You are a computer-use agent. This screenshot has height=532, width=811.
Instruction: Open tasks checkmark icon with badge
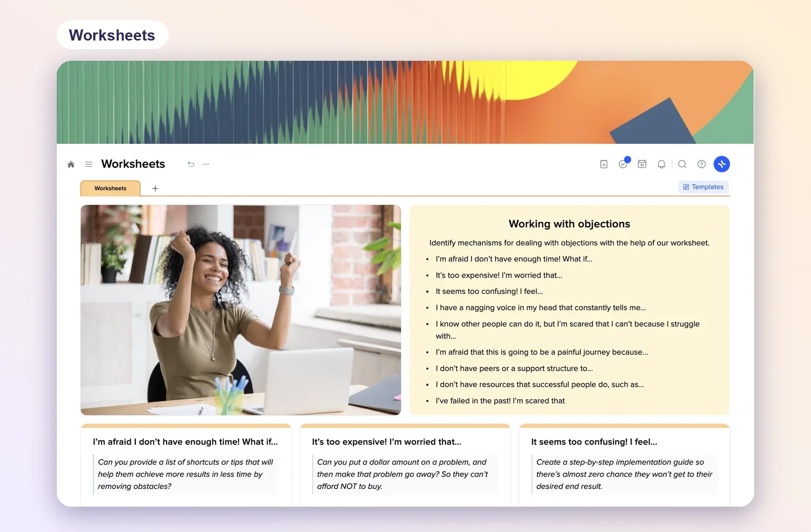[623, 164]
